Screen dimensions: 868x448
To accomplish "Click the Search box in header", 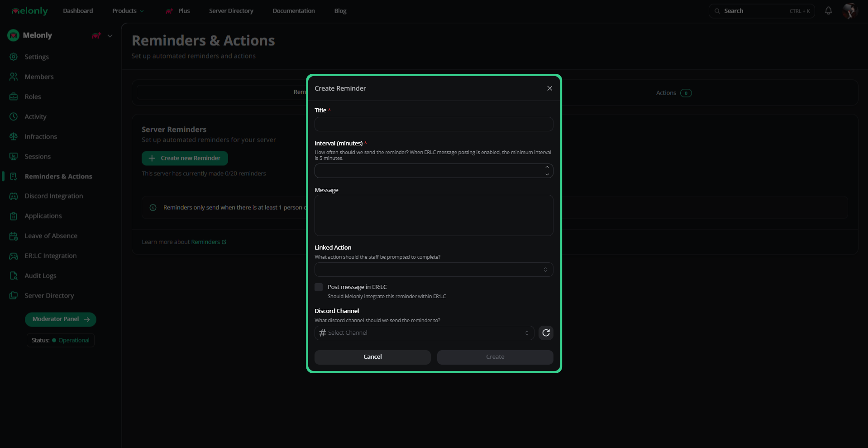I will [762, 11].
